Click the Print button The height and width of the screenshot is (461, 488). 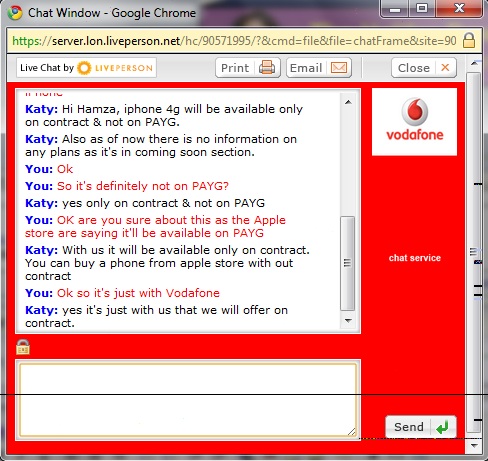click(x=248, y=68)
